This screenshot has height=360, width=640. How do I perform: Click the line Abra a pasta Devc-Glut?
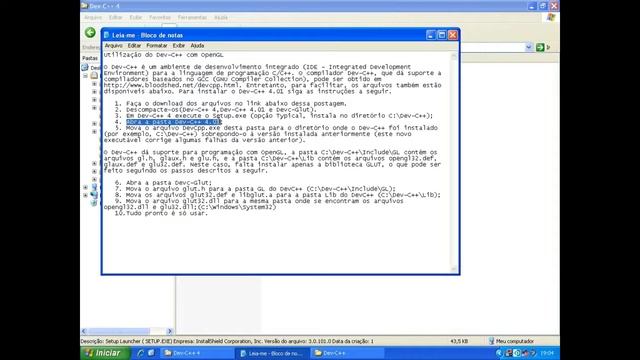click(169, 183)
